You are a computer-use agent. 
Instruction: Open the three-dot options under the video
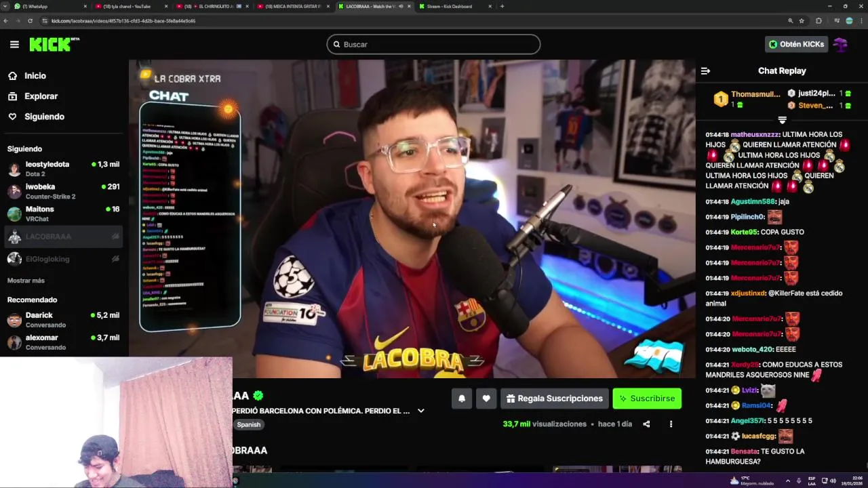tap(671, 424)
